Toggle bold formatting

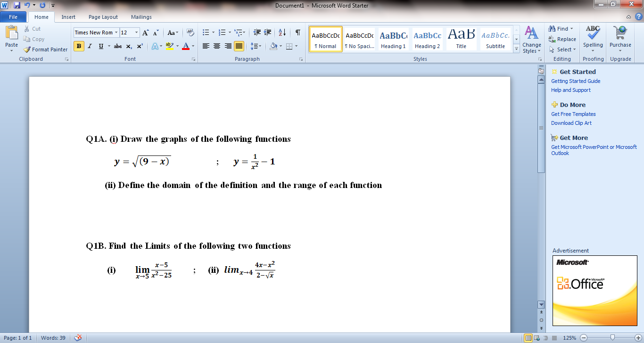click(x=78, y=46)
